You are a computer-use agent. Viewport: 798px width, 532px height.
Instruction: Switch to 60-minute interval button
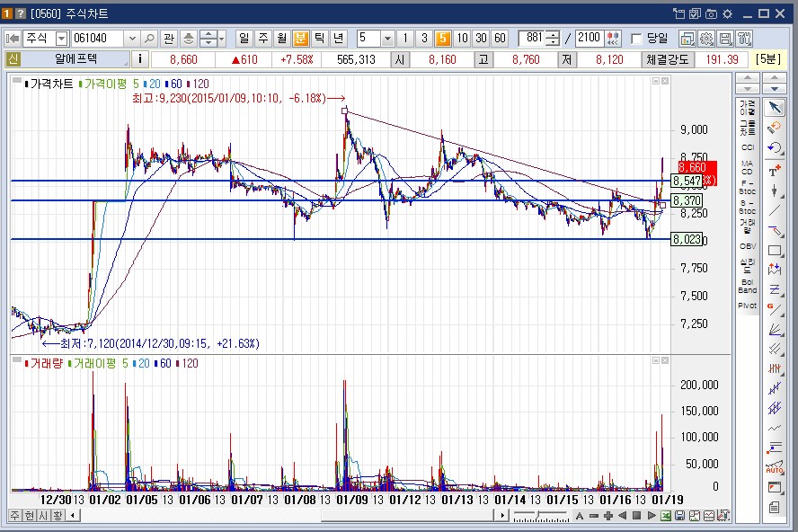pos(500,38)
